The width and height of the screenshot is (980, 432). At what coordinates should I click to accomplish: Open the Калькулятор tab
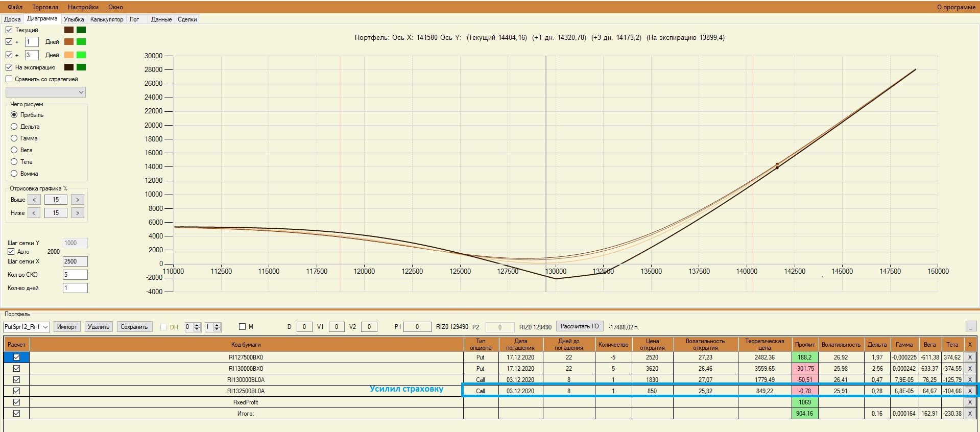click(107, 19)
